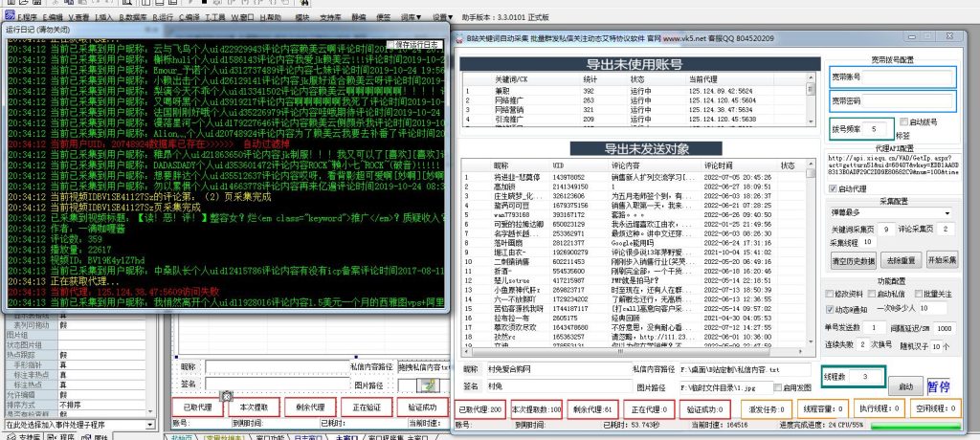Click the 导出未发送对象 header button

pos(635,149)
